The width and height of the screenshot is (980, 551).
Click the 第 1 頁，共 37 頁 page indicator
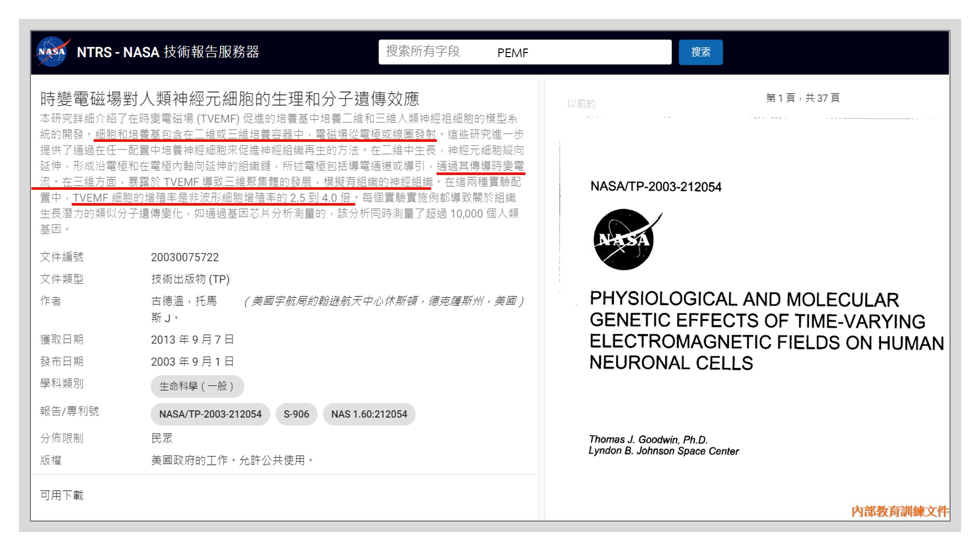pyautogui.click(x=803, y=98)
